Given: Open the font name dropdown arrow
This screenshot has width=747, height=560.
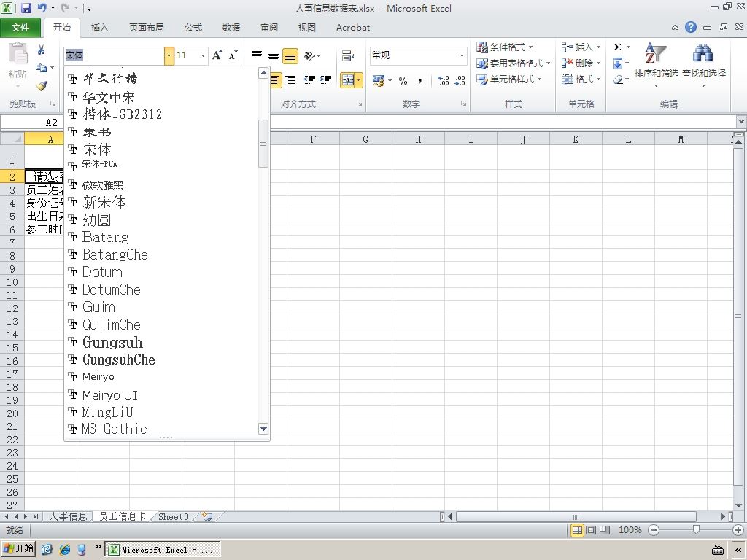Looking at the screenshot, I should click(169, 55).
